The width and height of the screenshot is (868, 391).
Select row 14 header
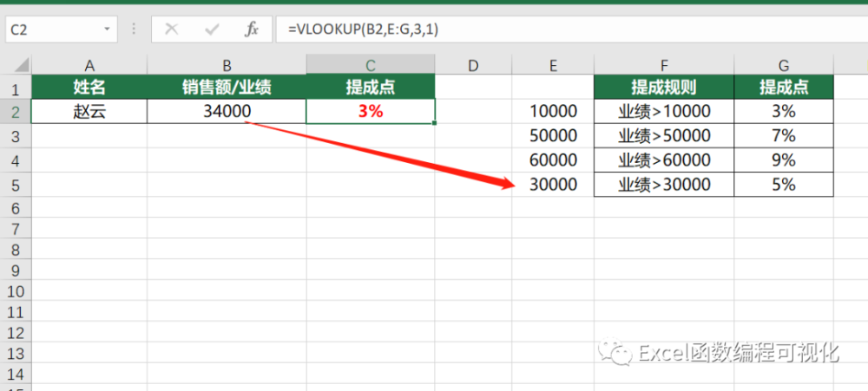click(x=16, y=375)
